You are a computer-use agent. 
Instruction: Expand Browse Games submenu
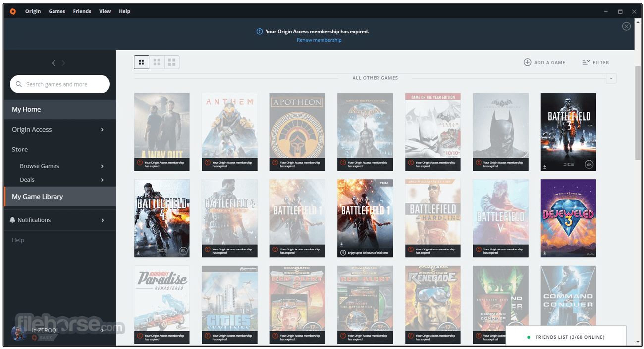[102, 166]
